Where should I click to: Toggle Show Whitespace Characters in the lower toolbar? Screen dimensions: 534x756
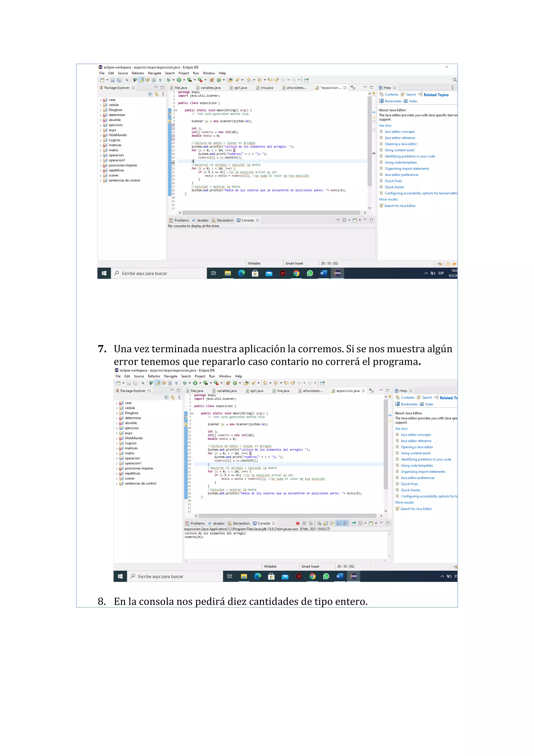click(x=176, y=383)
